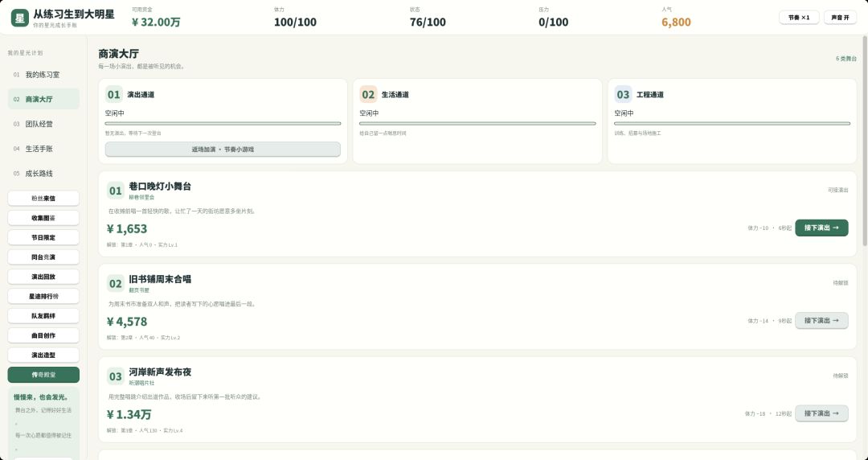Click the 节日限定 button
The width and height of the screenshot is (868, 460).
pyautogui.click(x=43, y=237)
